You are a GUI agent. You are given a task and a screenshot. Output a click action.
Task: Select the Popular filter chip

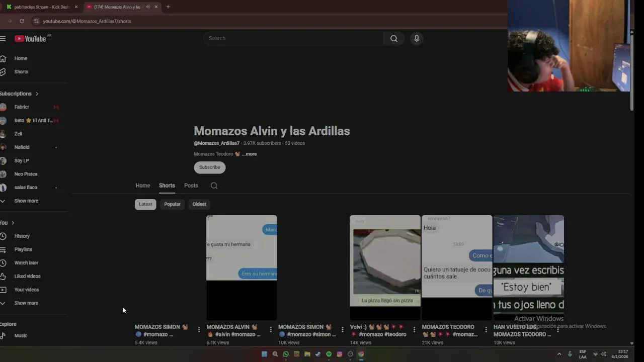pos(172,204)
